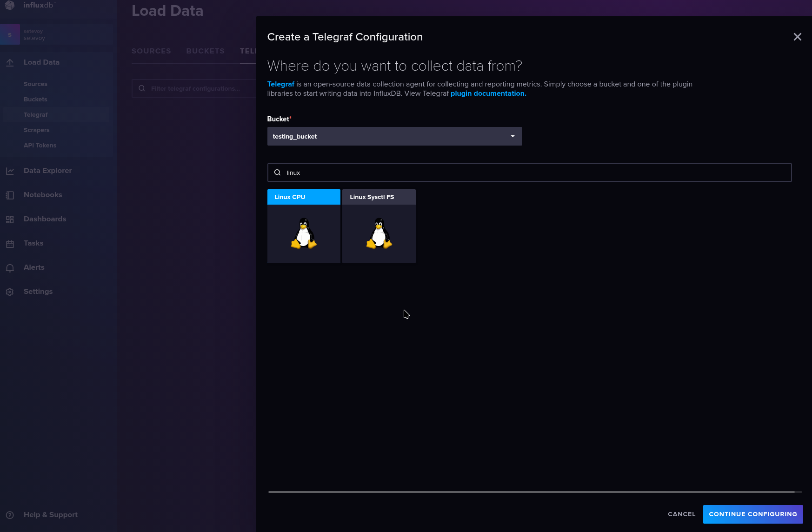The height and width of the screenshot is (532, 812).
Task: Click the horizontal scrollbar above Cancel
Action: click(531, 492)
